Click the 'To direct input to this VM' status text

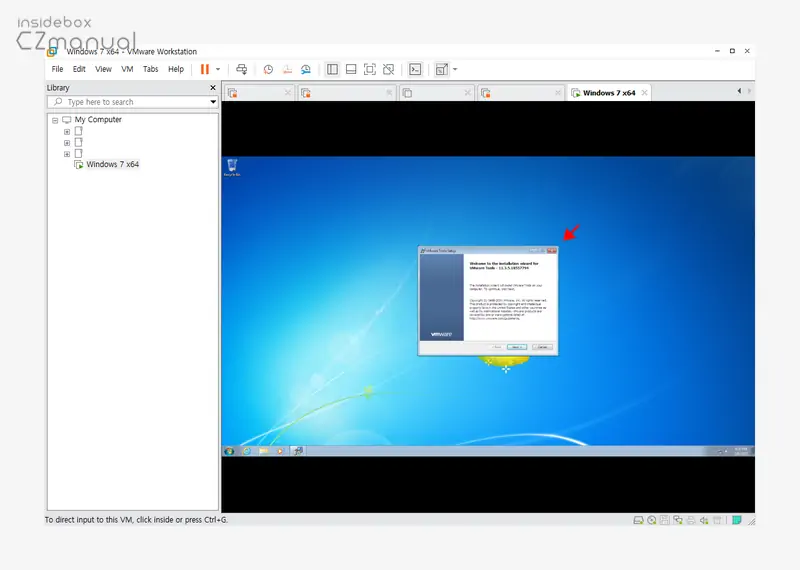click(136, 520)
